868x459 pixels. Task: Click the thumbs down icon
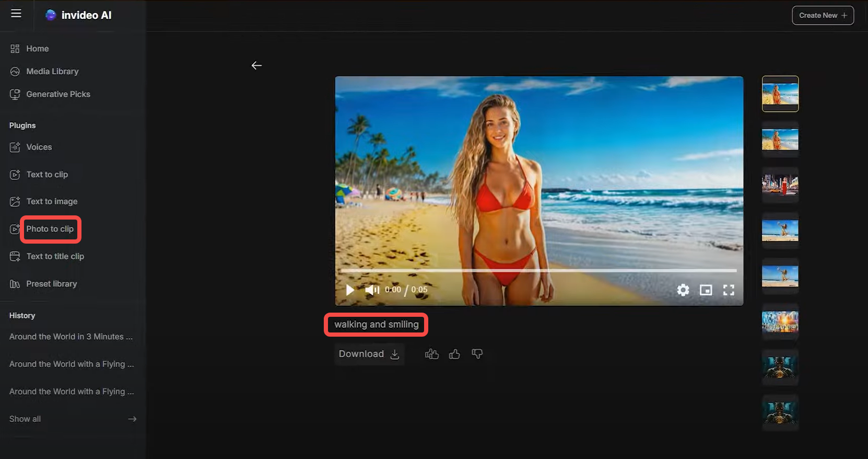coord(477,354)
